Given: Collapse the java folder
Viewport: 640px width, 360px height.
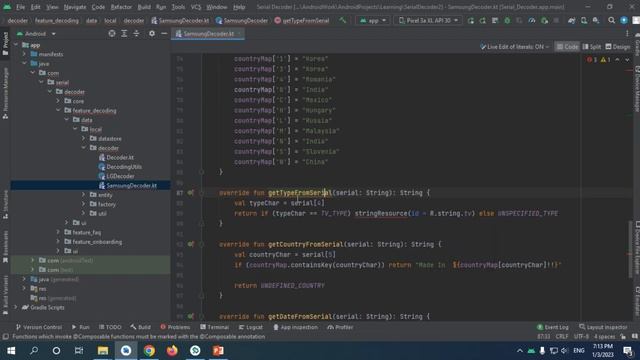Looking at the screenshot, I should 24,63.
